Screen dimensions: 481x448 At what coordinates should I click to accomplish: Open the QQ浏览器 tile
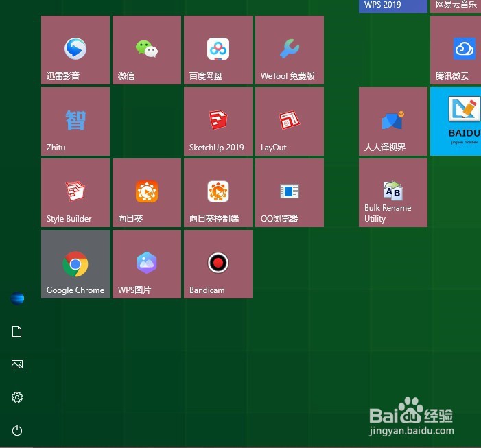point(290,193)
